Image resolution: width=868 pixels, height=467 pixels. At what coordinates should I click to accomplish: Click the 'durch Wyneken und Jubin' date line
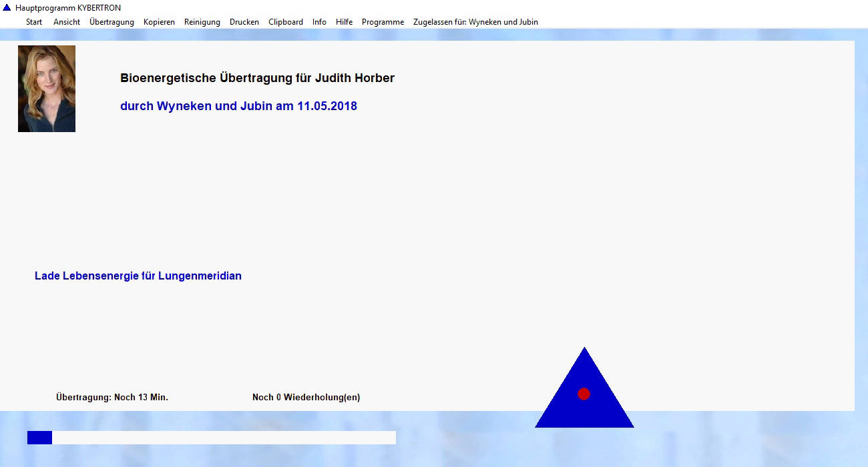(x=238, y=106)
